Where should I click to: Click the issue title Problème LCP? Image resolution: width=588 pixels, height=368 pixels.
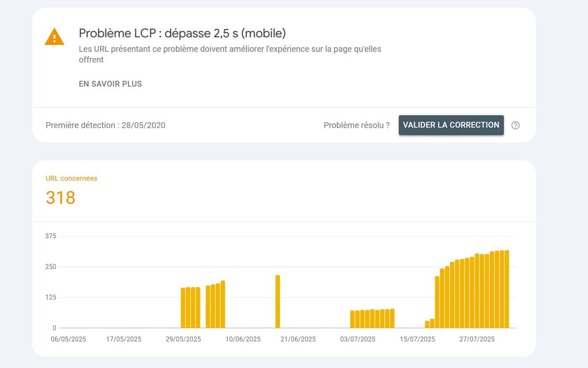(x=182, y=33)
